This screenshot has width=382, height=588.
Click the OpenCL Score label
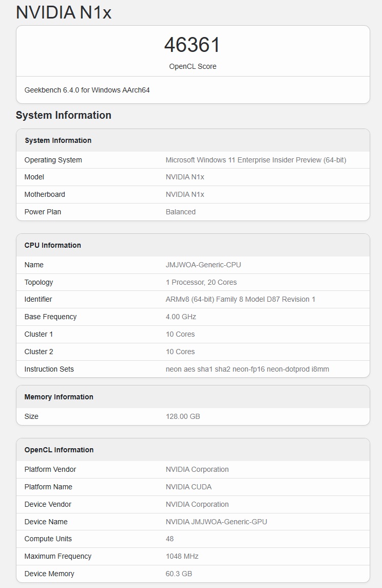coord(193,66)
